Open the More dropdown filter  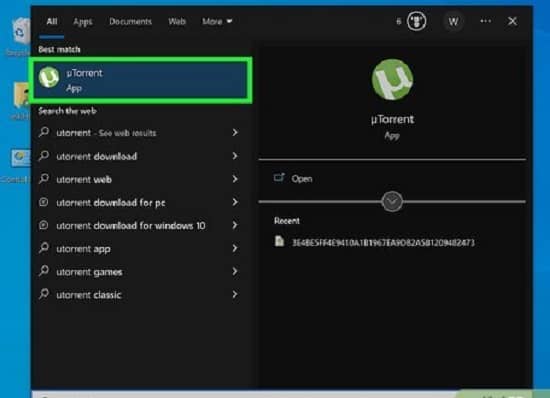tap(217, 21)
